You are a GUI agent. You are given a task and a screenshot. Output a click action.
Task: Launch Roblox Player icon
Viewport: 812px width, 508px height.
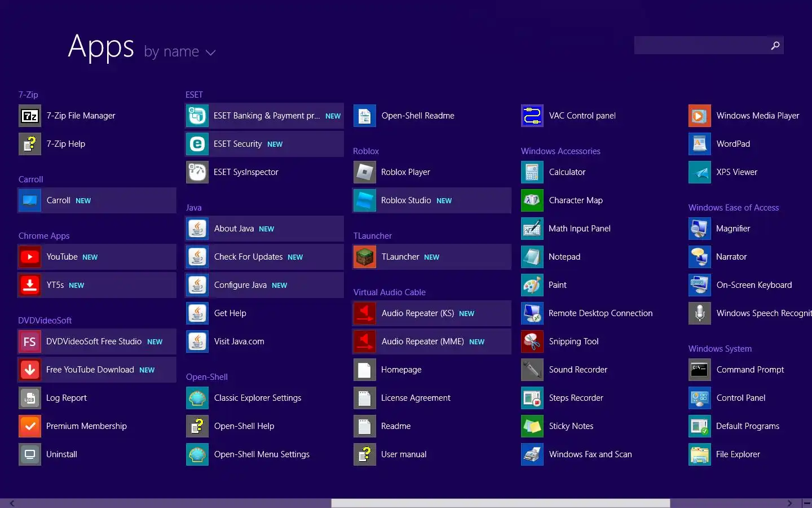[x=365, y=172]
